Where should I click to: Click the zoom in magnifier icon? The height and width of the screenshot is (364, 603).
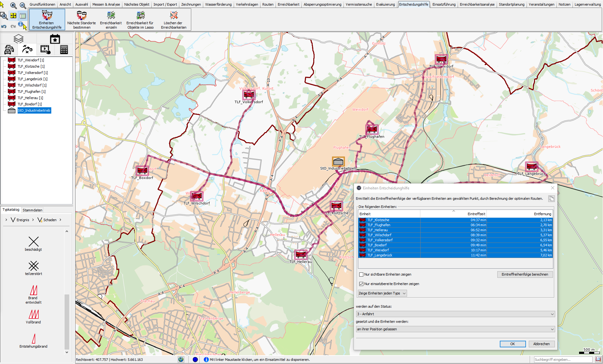(x=13, y=5)
